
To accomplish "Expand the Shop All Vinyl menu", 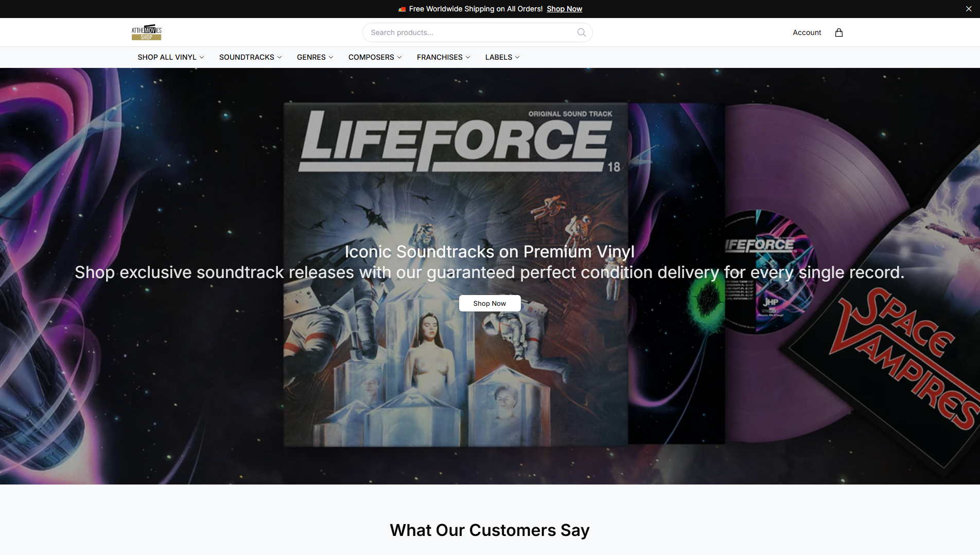I will pyautogui.click(x=171, y=57).
